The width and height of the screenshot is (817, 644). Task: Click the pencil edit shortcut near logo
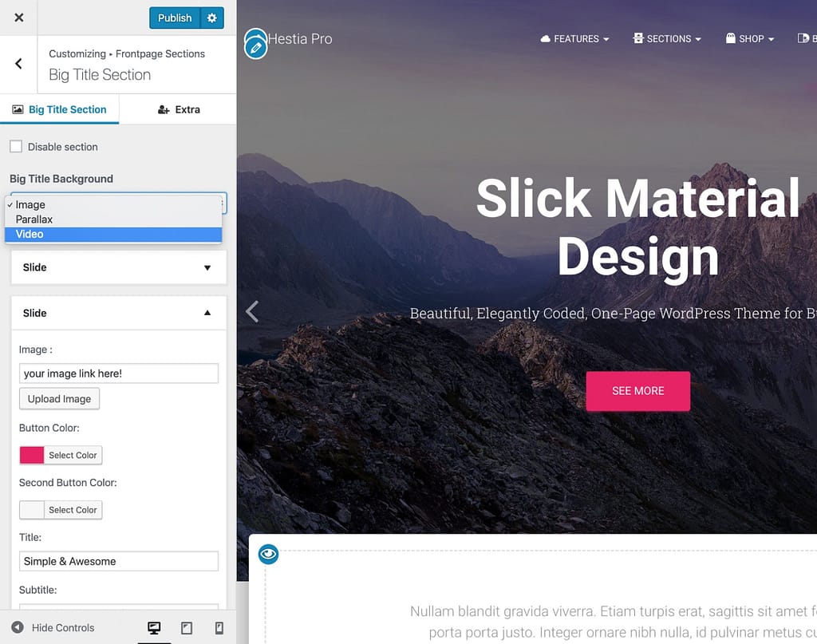point(255,47)
